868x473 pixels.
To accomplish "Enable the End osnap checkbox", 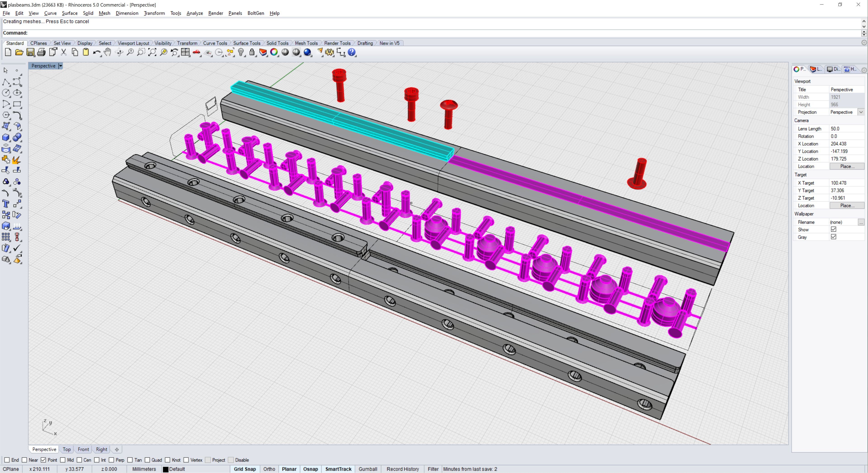I will coord(7,460).
